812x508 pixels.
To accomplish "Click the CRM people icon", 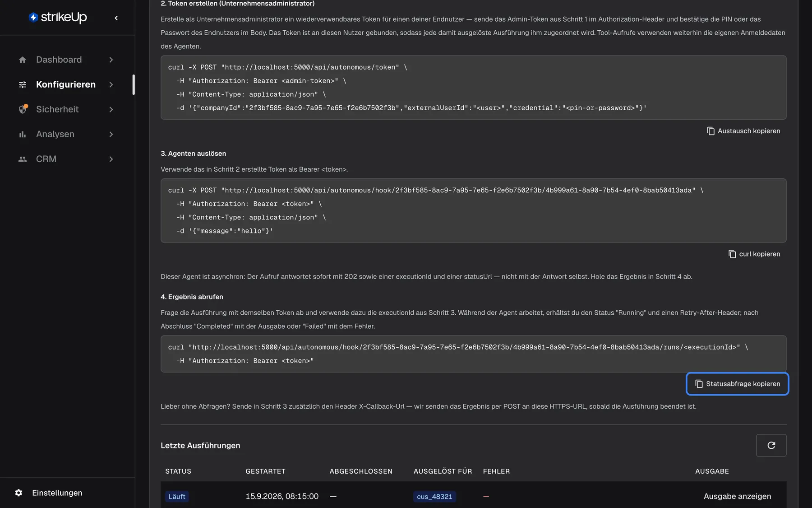I will click(23, 159).
